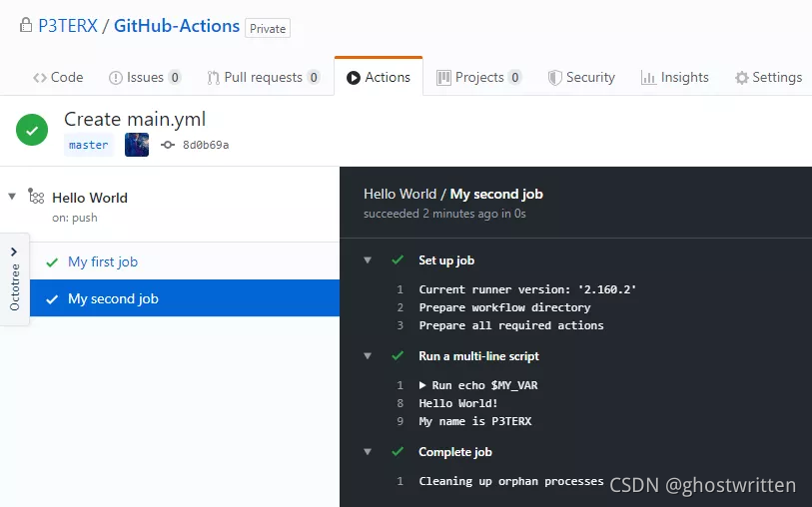Click Hello World in the log breadcrumb
The image size is (812, 507).
click(400, 194)
